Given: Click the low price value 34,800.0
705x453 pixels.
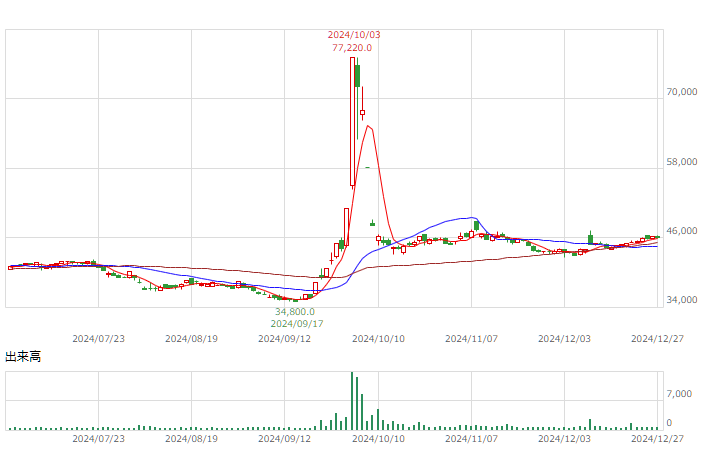Looking at the screenshot, I should point(295,311).
